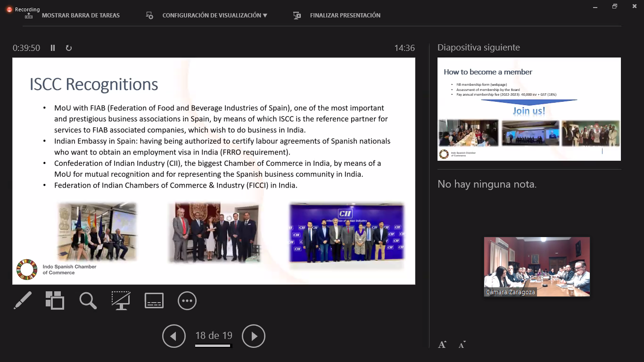Click the current ISCC Recognitions slide
Viewport: 644px width, 362px height.
tap(214, 171)
